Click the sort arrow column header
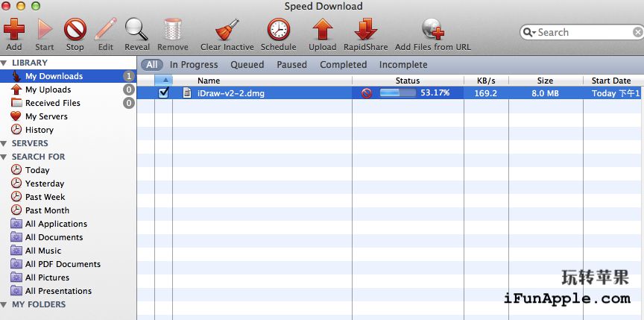This screenshot has width=644, height=320. [x=164, y=81]
